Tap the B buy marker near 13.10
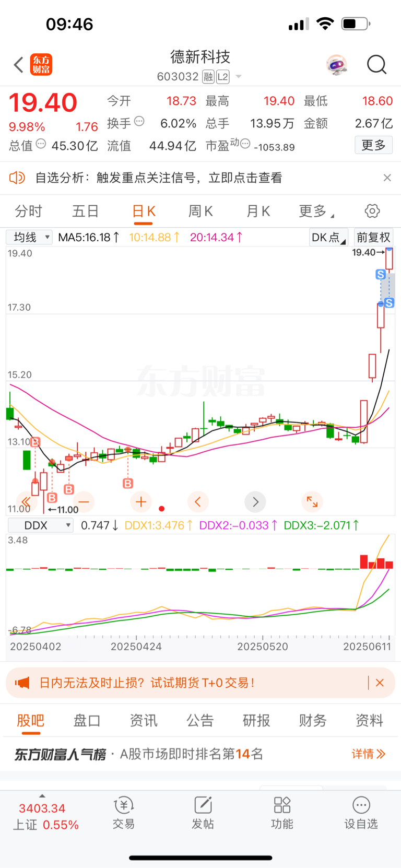The height and width of the screenshot is (868, 401). (35, 442)
